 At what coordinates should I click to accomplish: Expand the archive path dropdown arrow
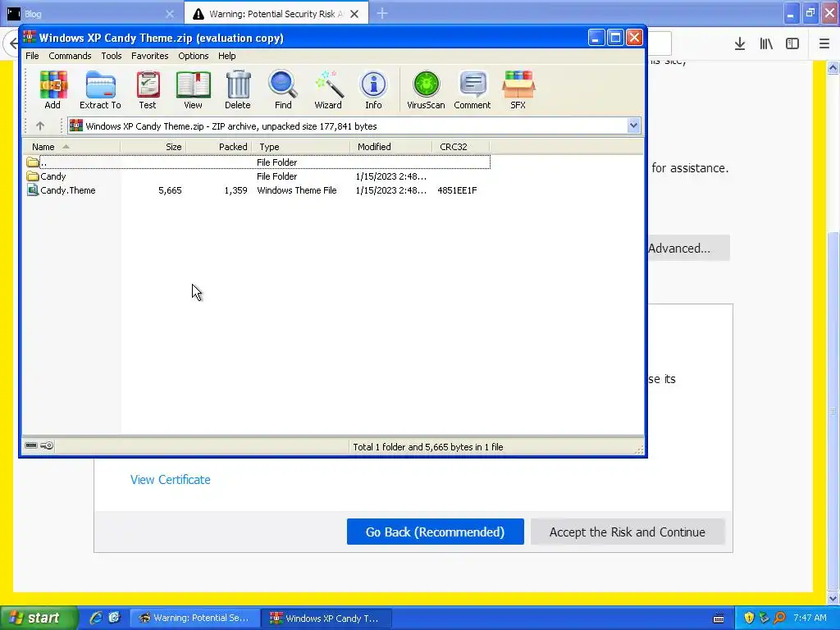point(633,126)
